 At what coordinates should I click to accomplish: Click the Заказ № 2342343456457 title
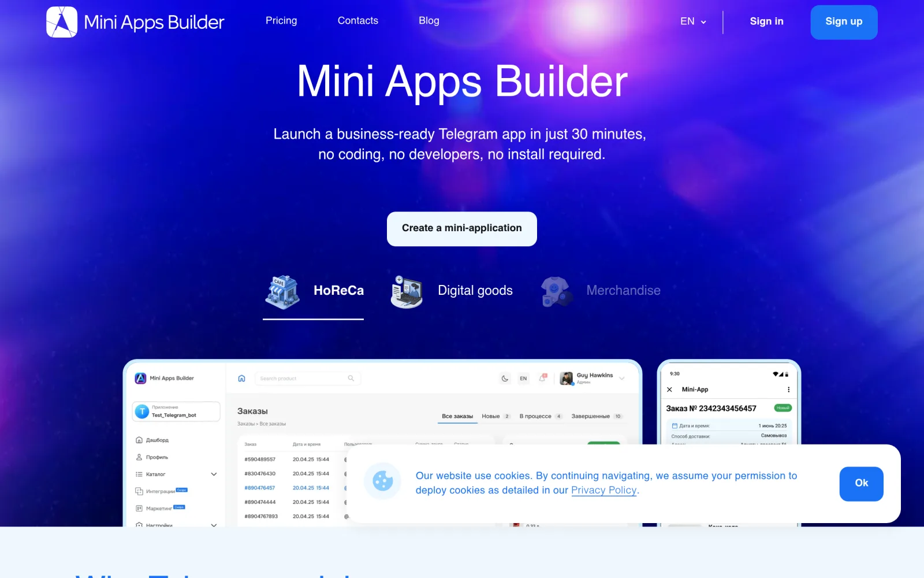711,409
